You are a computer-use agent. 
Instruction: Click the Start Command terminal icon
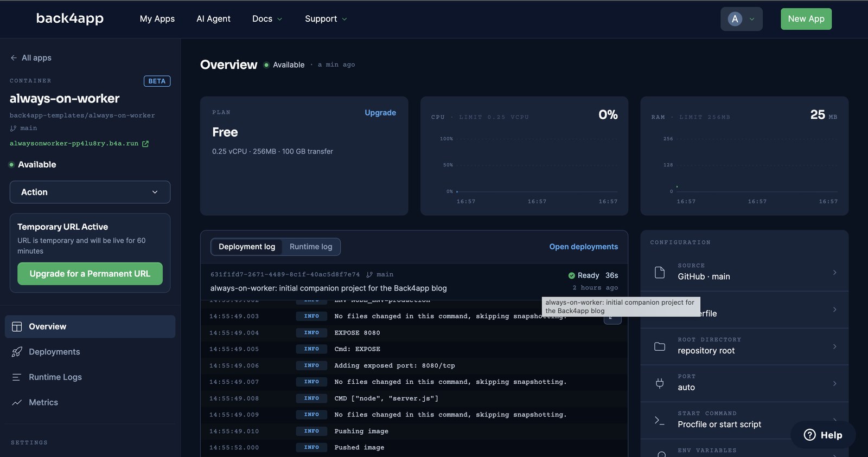point(660,420)
